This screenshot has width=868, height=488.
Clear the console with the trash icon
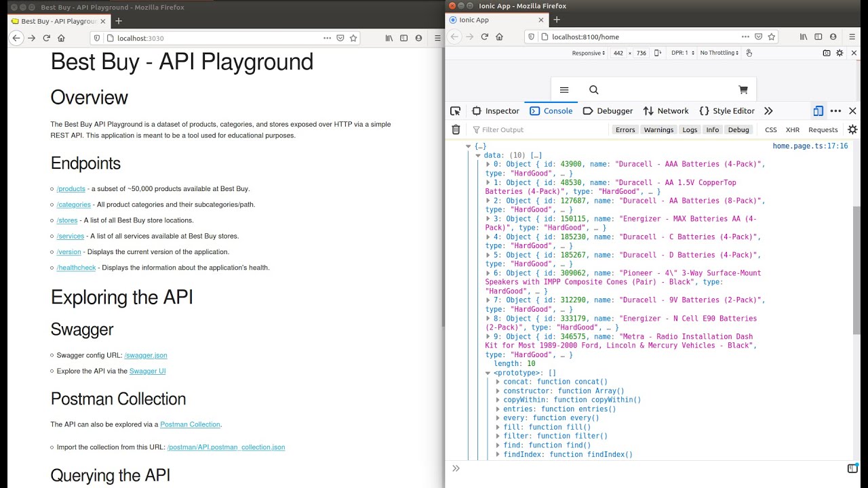(x=456, y=129)
